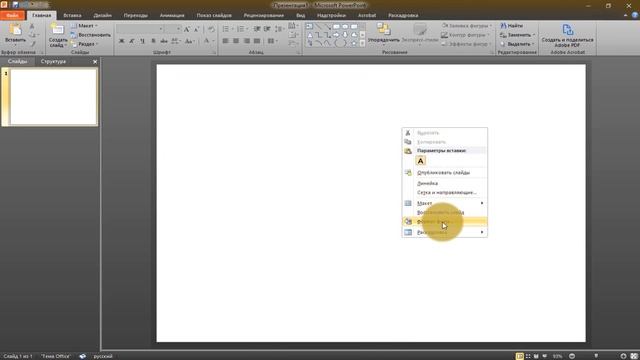
Task: Open the Анимация ribbon tab
Action: 172,16
